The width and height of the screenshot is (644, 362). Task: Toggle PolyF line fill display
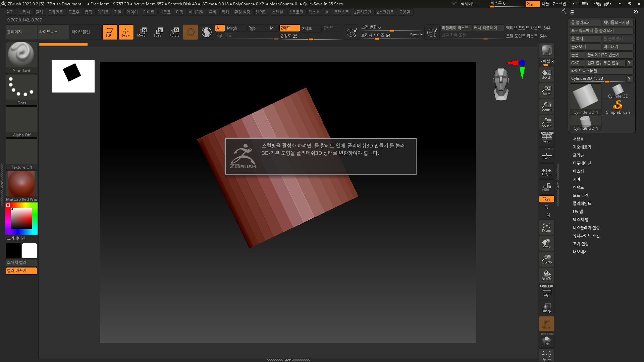click(x=546, y=291)
